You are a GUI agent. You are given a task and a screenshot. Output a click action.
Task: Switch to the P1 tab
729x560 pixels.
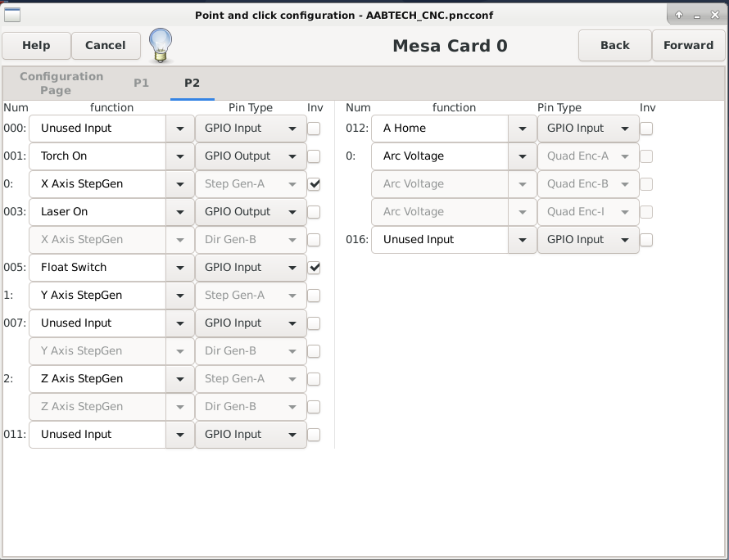(x=141, y=84)
